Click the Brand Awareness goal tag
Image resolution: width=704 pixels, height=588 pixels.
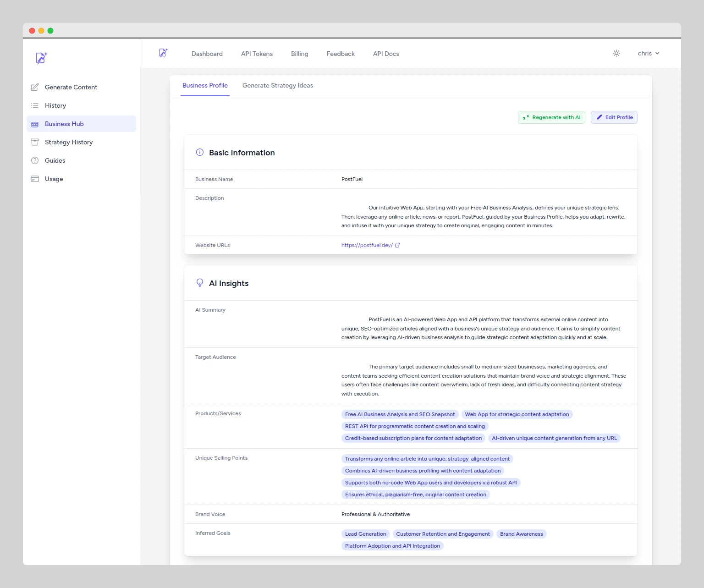(522, 534)
